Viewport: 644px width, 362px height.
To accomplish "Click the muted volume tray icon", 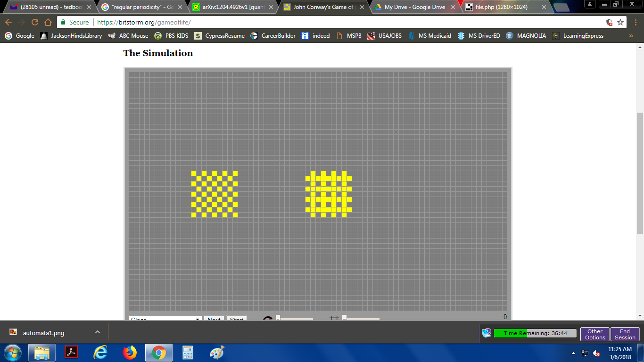I will coord(596,353).
